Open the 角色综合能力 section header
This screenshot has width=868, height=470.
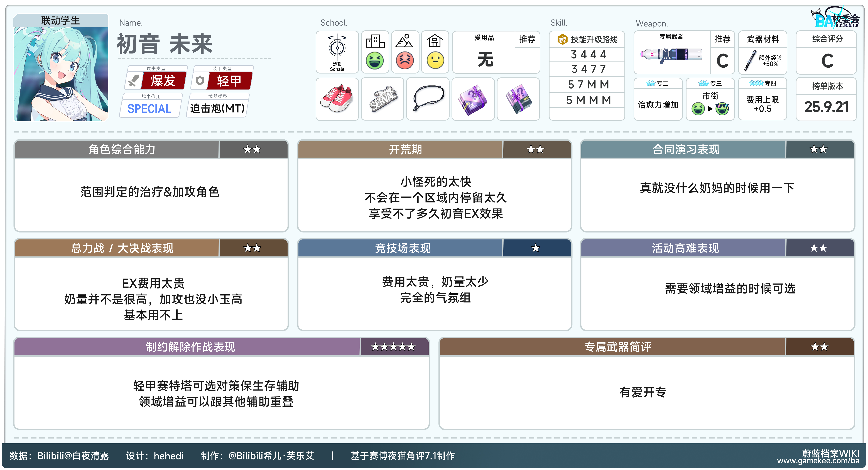click(x=122, y=149)
